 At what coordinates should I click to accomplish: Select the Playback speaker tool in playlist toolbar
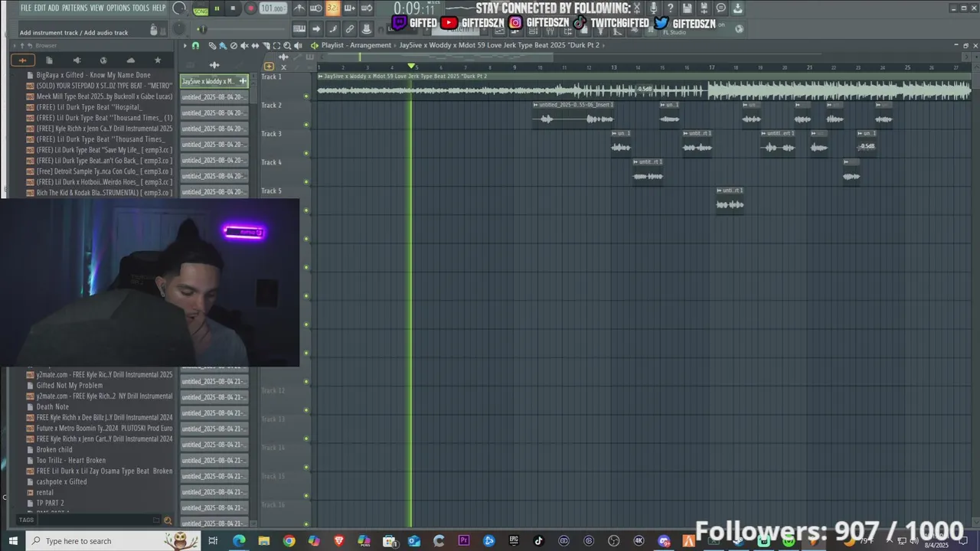coord(298,46)
